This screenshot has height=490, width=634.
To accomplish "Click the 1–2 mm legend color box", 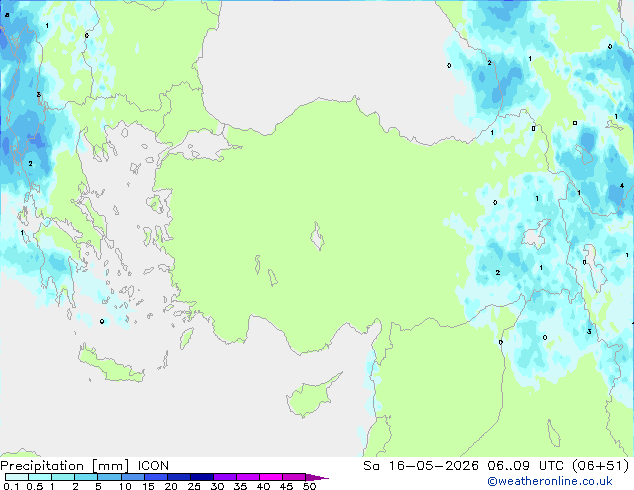I will 63,477.
